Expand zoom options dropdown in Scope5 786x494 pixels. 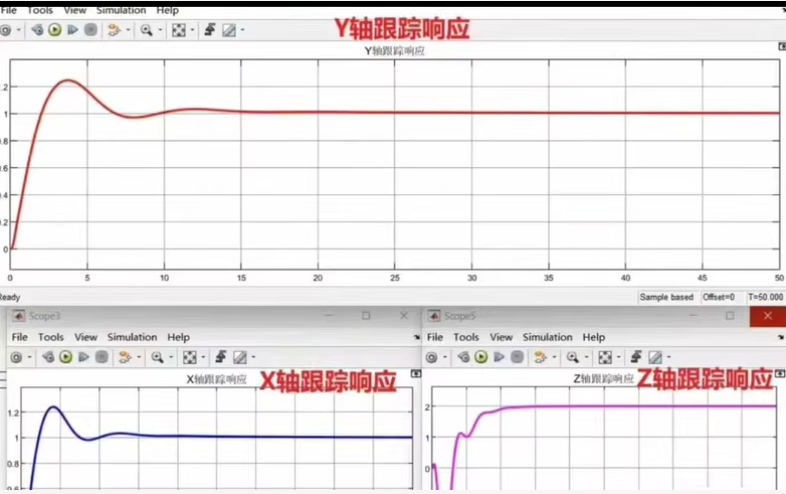[586, 357]
